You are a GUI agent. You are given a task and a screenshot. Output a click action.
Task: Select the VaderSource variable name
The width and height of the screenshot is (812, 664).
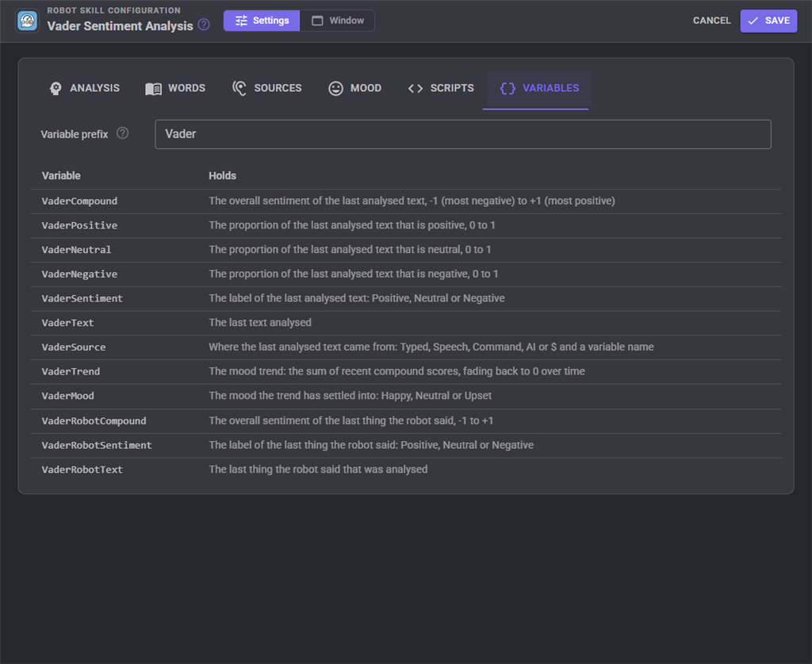(74, 347)
